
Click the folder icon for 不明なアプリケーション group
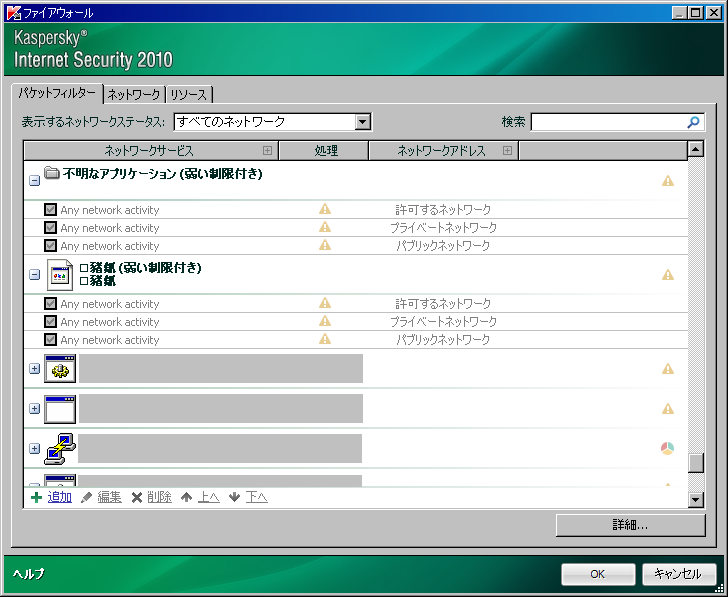point(52,173)
